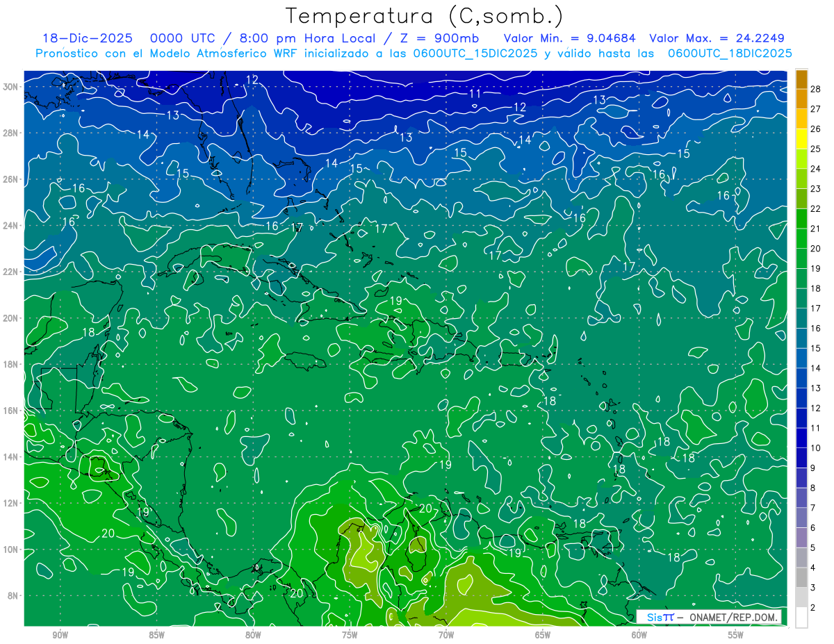Click the blue color band between 13 and 14
The height and width of the screenshot is (644, 834).
[x=802, y=378]
